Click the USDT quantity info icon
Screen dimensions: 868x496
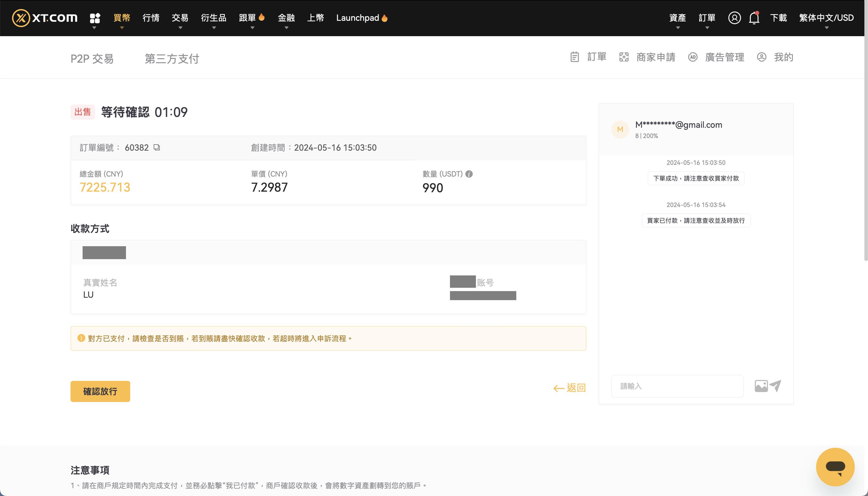click(x=469, y=174)
